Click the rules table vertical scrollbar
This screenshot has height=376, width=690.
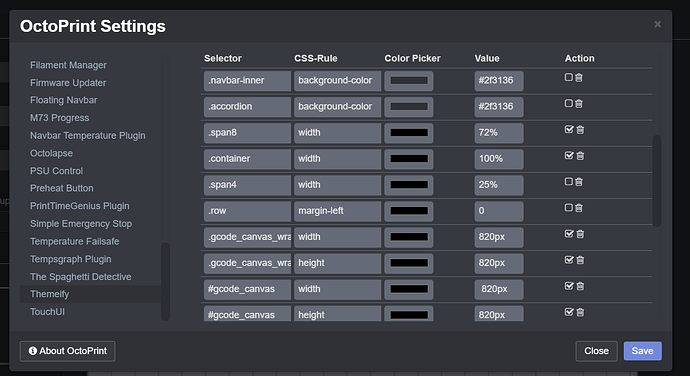pyautogui.click(x=657, y=181)
